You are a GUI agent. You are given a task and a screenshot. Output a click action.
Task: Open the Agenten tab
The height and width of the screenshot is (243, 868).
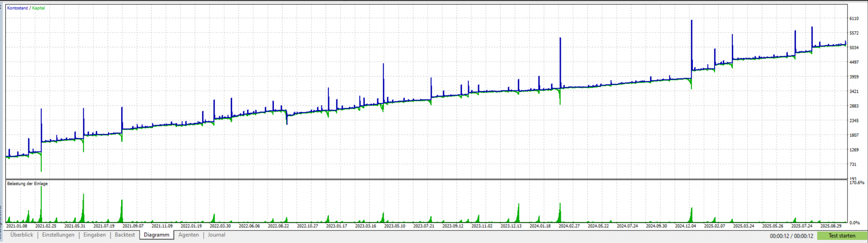pyautogui.click(x=189, y=235)
